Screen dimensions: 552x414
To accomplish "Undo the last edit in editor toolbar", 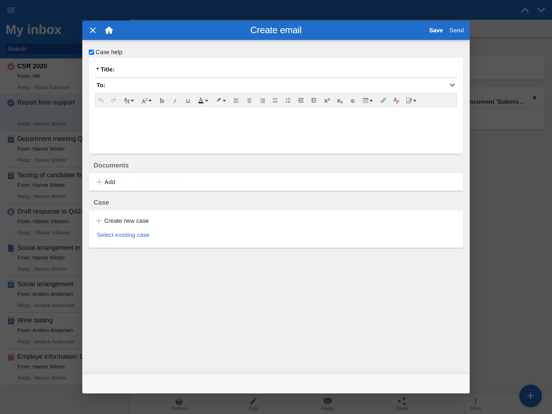I will click(x=101, y=101).
